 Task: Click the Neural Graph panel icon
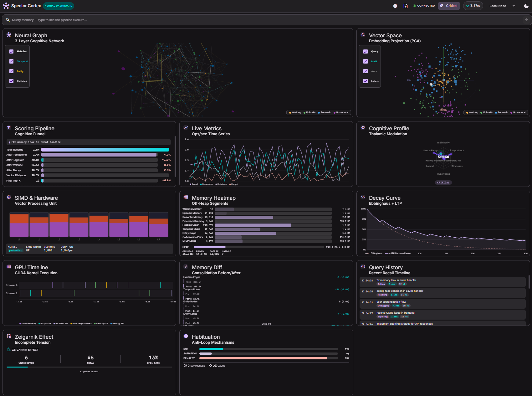pos(9,35)
